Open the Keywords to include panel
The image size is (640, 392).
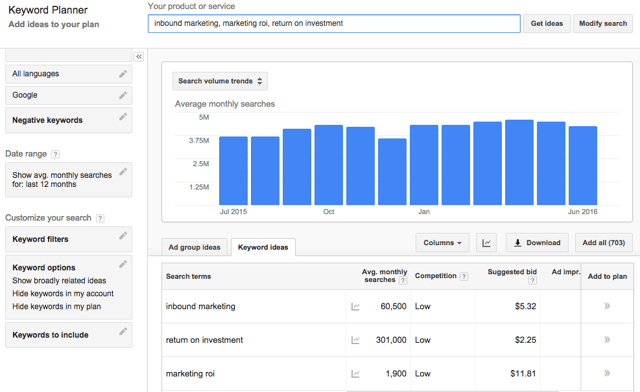pos(69,335)
